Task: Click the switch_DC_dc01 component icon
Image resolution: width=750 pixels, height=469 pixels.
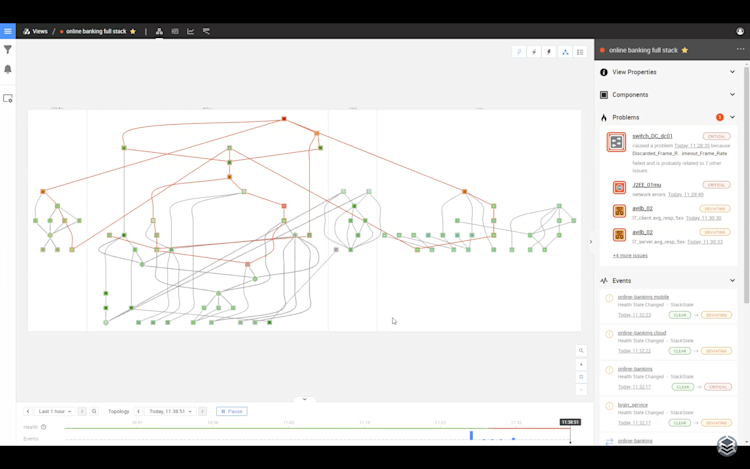Action: [616, 142]
